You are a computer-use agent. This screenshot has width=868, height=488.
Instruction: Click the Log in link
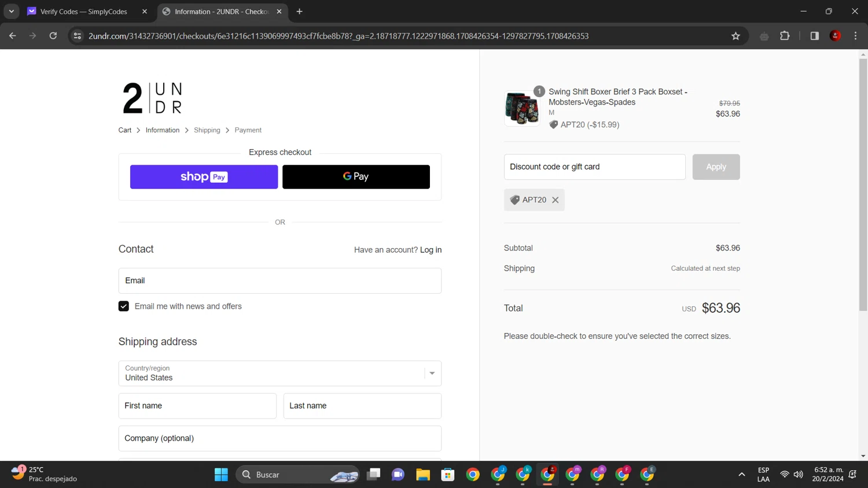click(x=431, y=250)
